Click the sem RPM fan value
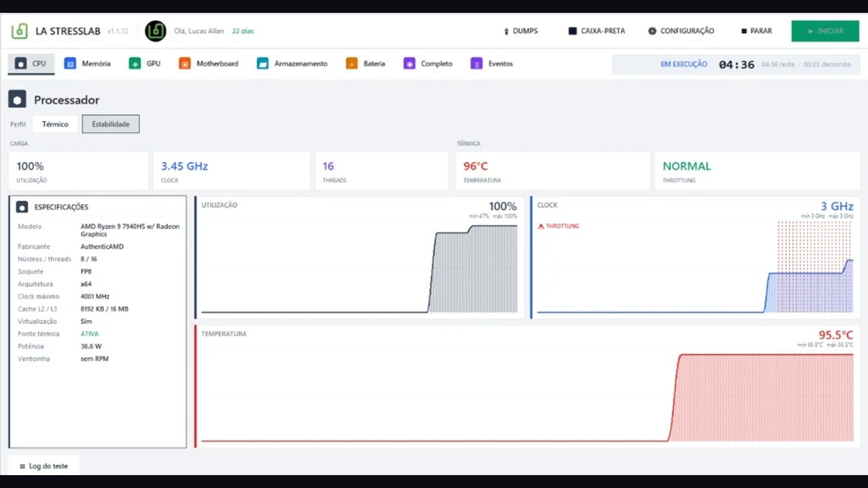Viewport: 868px width, 488px height. pyautogui.click(x=94, y=359)
